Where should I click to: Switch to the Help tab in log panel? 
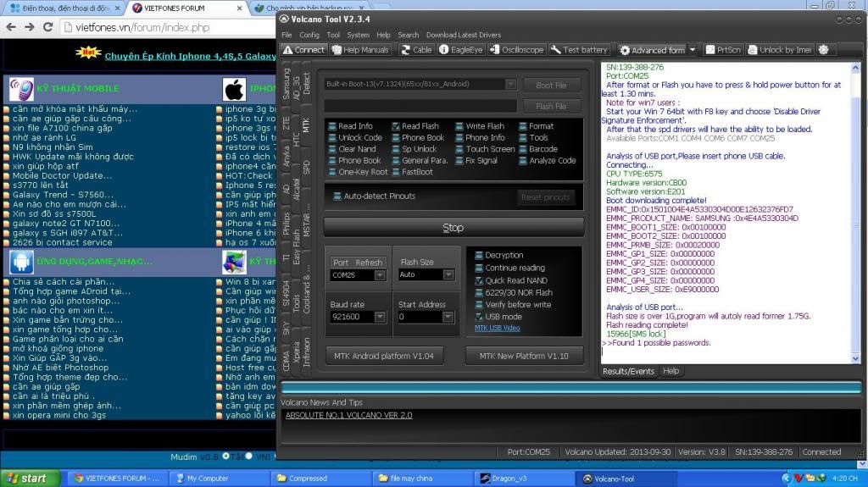(x=671, y=371)
